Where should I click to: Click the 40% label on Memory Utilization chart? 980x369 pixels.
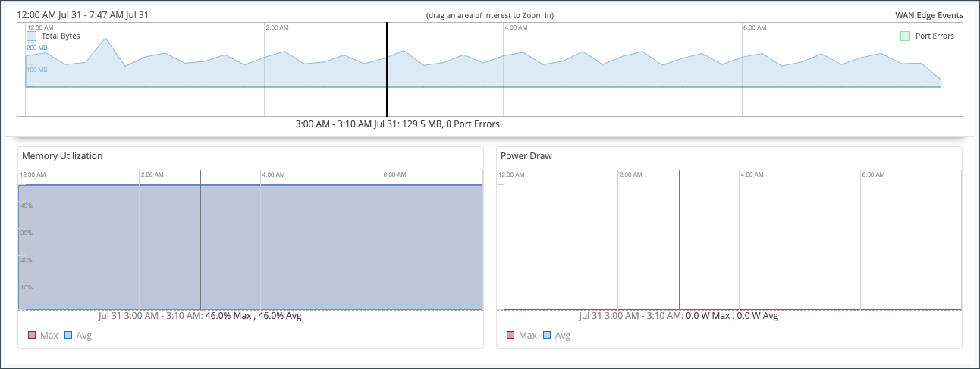[26, 205]
